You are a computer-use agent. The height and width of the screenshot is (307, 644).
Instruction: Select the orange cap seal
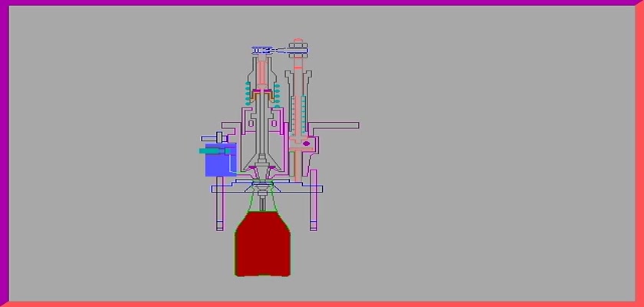[262, 96]
